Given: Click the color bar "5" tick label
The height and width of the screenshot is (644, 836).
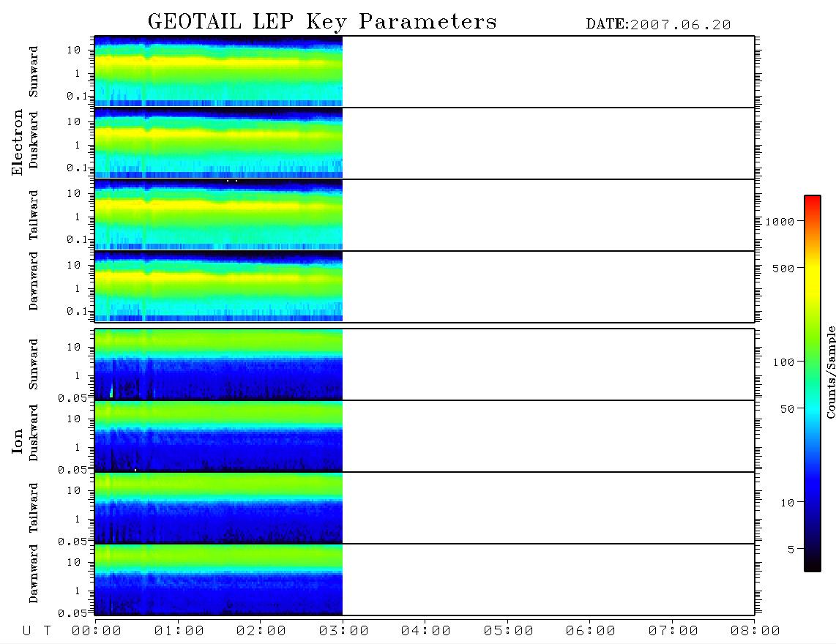Looking at the screenshot, I should click(x=791, y=550).
